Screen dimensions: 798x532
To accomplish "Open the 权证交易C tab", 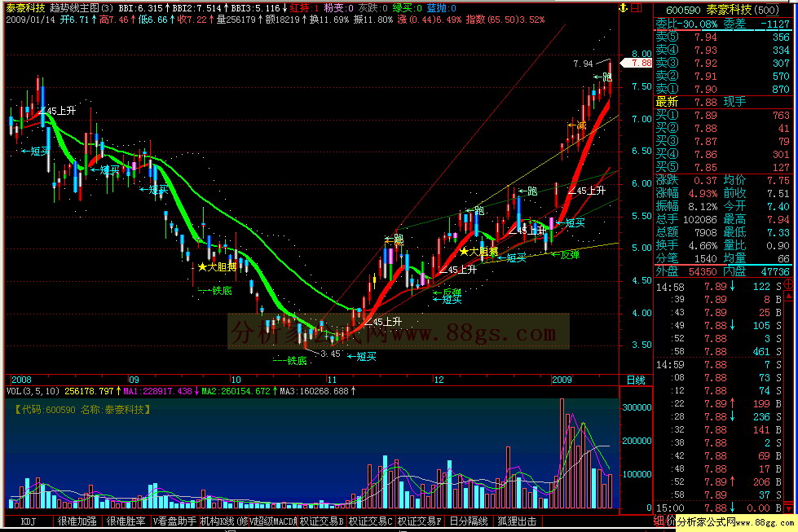I will 370,521.
